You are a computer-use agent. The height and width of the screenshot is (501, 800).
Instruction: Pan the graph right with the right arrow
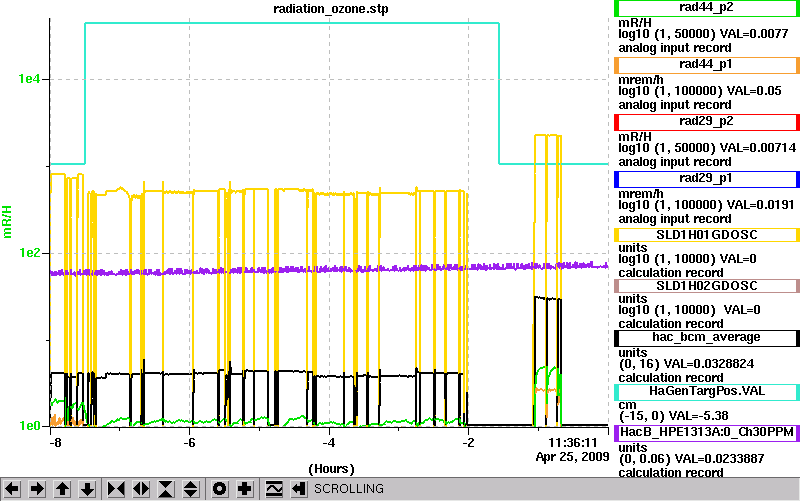click(37, 489)
